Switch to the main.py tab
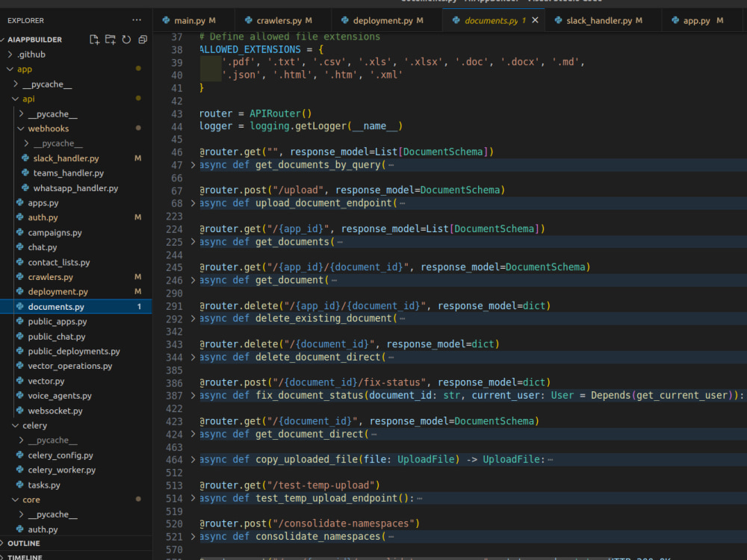 coord(194,20)
